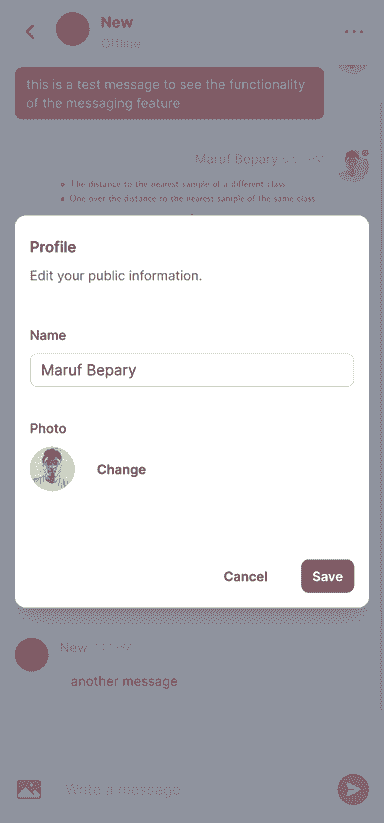Viewport: 384px width, 823px height.
Task: Click the chat title New in header
Action: tap(116, 23)
